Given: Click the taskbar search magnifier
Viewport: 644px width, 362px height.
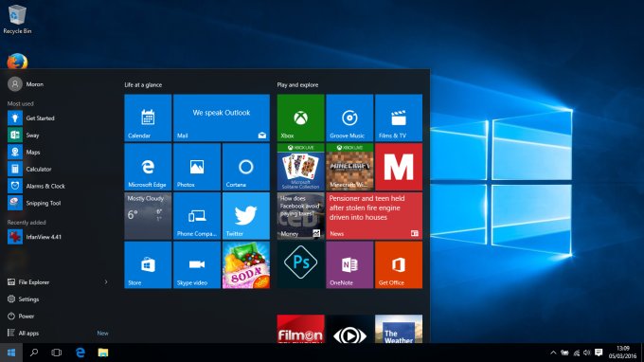Looking at the screenshot, I should coord(34,353).
